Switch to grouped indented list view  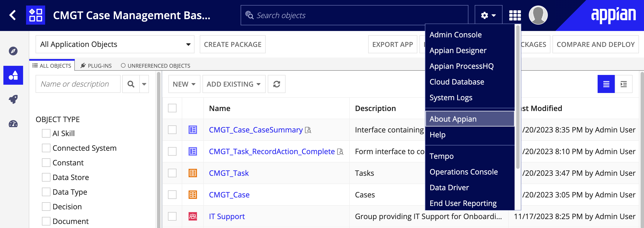click(x=623, y=84)
